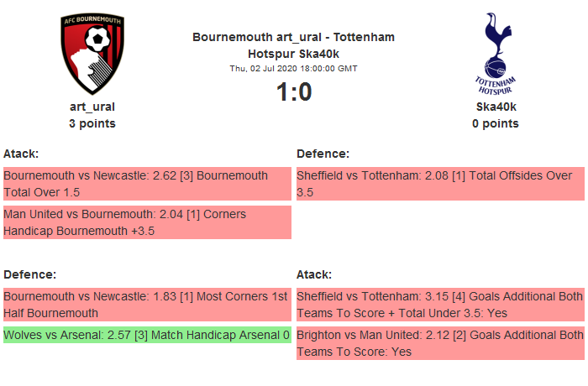Open the Ska40k player name
This screenshot has height=386, width=588.
point(496,107)
